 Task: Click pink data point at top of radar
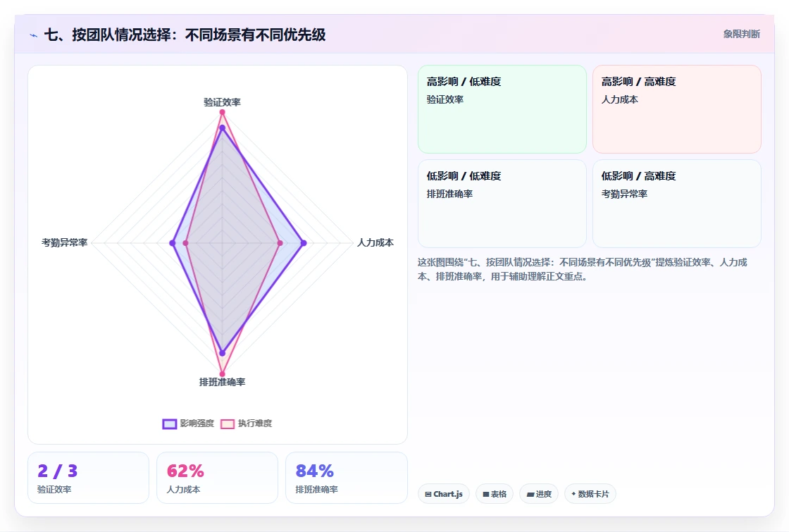pyautogui.click(x=222, y=112)
